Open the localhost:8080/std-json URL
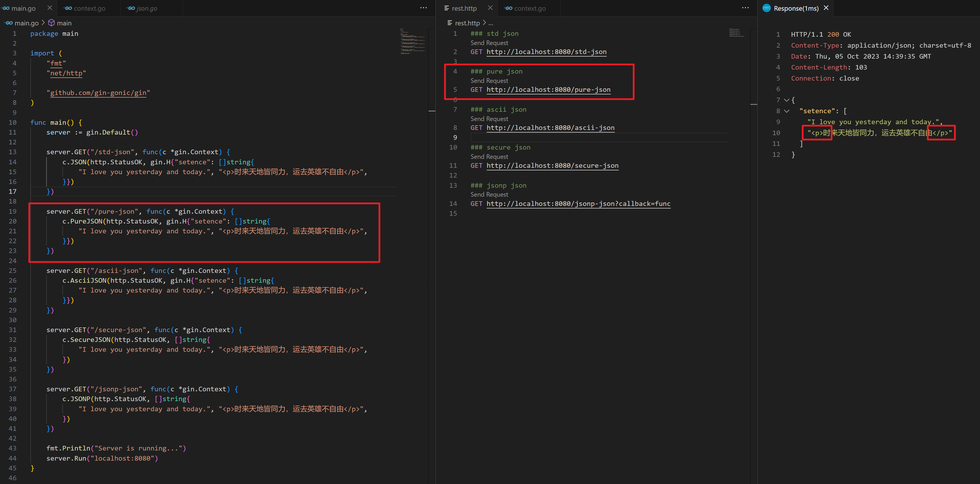 (x=546, y=52)
